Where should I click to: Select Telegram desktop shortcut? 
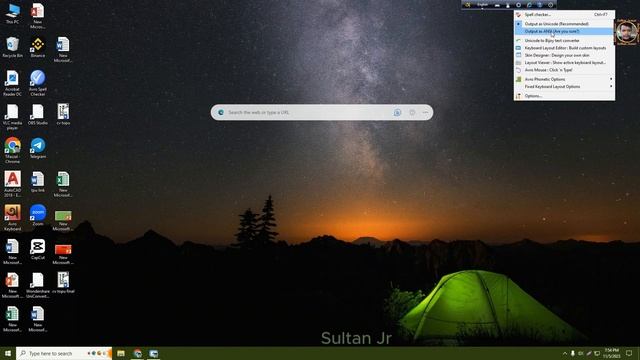[38, 148]
